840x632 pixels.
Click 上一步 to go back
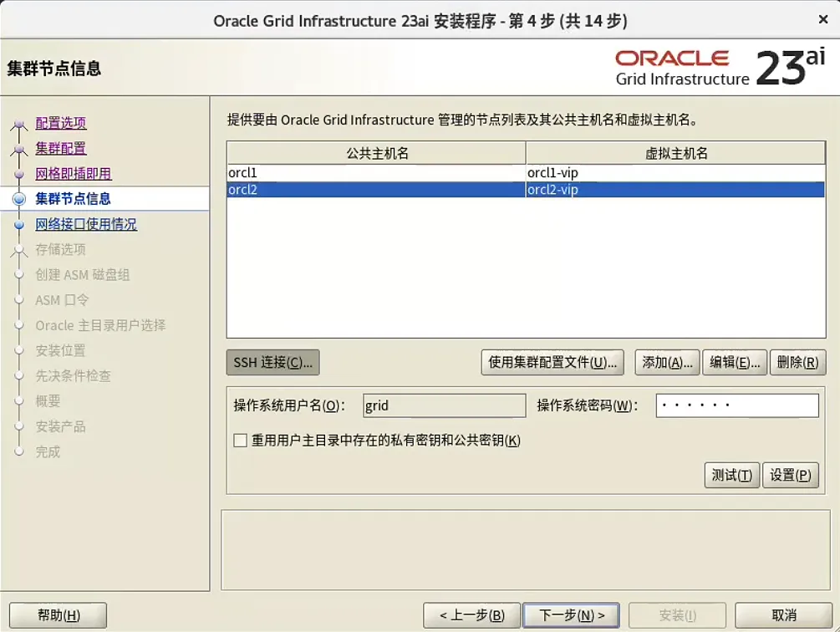(x=472, y=614)
